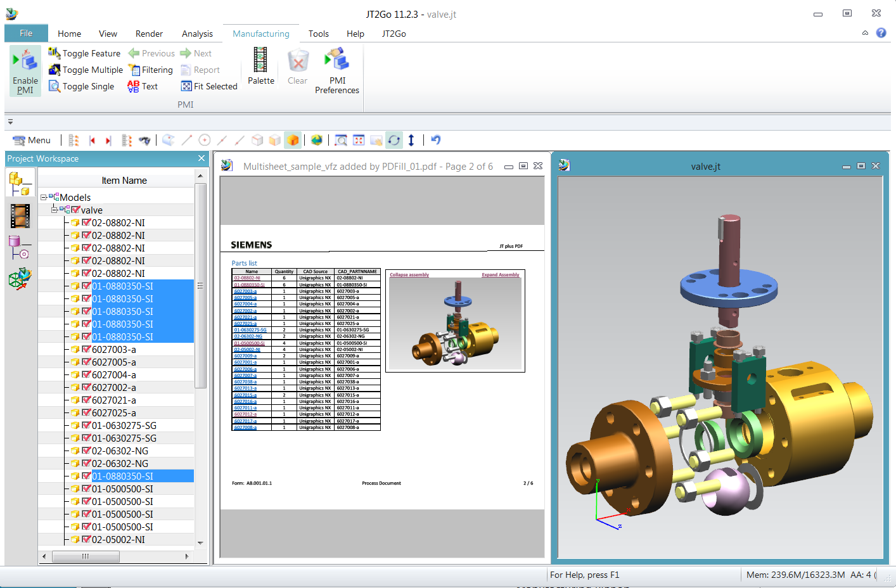The image size is (896, 588).
Task: Maximize the PDF document window
Action: click(x=523, y=166)
